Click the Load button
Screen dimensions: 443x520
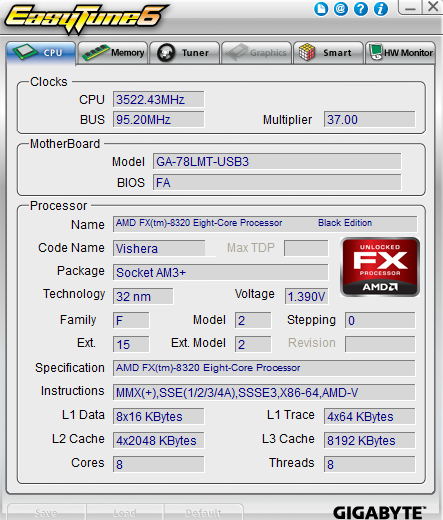pyautogui.click(x=125, y=512)
